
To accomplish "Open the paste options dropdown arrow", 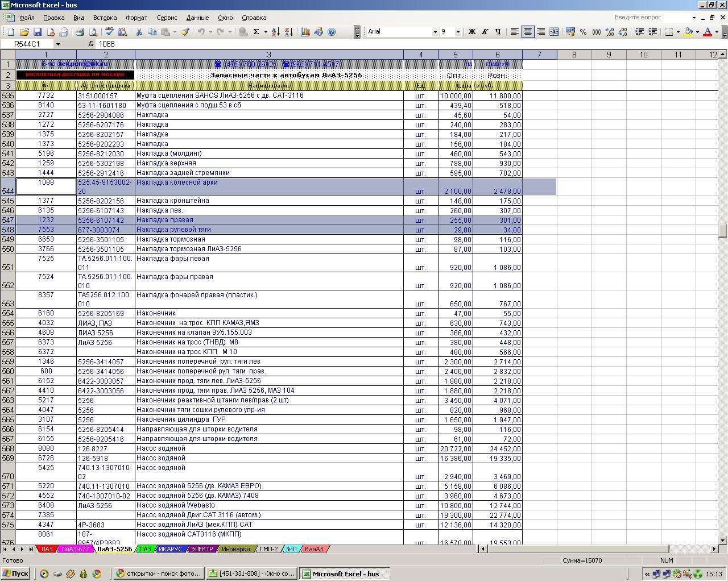I will point(175,32).
